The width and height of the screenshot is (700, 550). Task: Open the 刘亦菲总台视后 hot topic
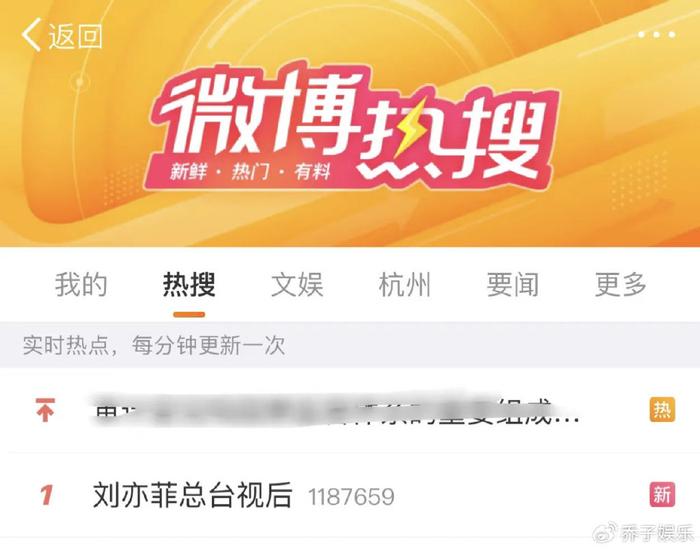click(192, 495)
